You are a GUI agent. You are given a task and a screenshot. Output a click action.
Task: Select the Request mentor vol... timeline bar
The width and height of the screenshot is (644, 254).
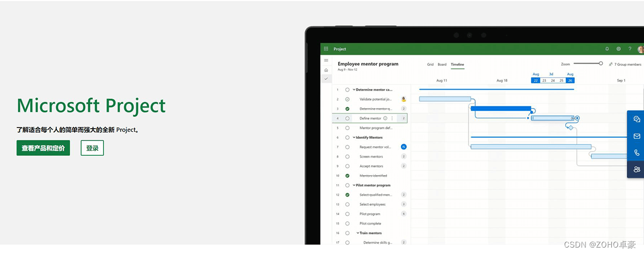(x=531, y=146)
